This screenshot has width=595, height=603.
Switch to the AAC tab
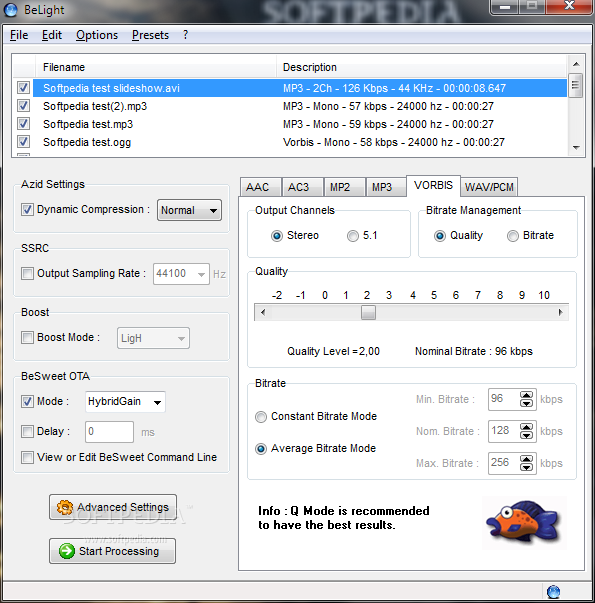[261, 187]
